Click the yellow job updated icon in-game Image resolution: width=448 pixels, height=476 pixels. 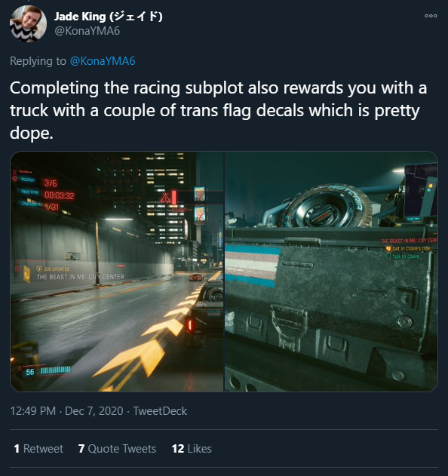[x=27, y=274]
